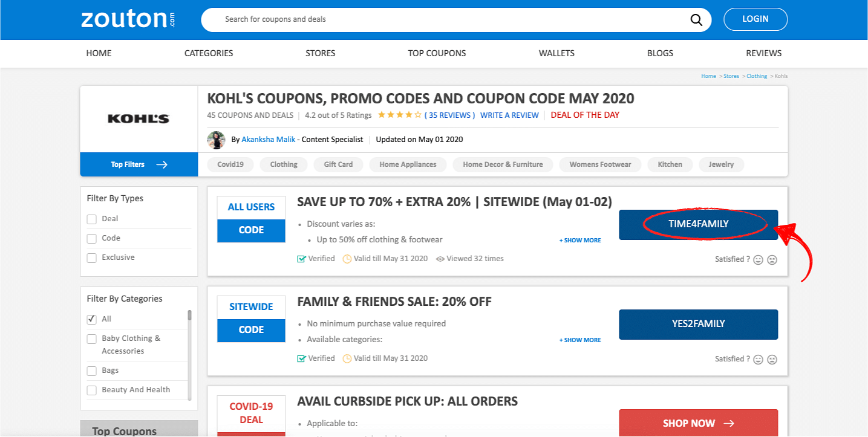Click the zouton.com logo
This screenshot has height=437, width=868.
click(128, 19)
